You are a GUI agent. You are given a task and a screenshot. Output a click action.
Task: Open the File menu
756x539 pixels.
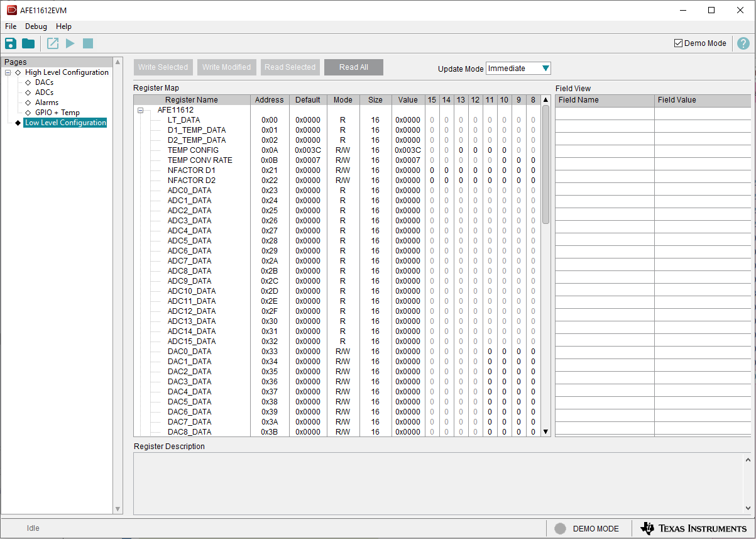coord(11,26)
